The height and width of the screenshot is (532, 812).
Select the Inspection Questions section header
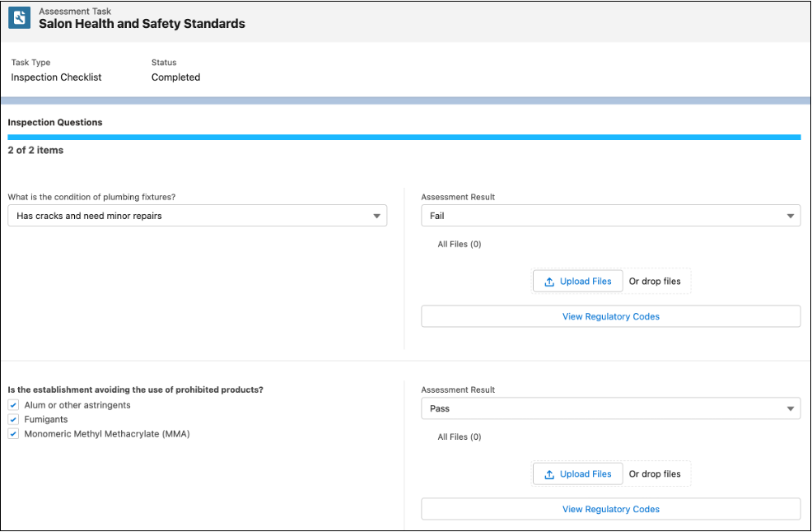[54, 122]
